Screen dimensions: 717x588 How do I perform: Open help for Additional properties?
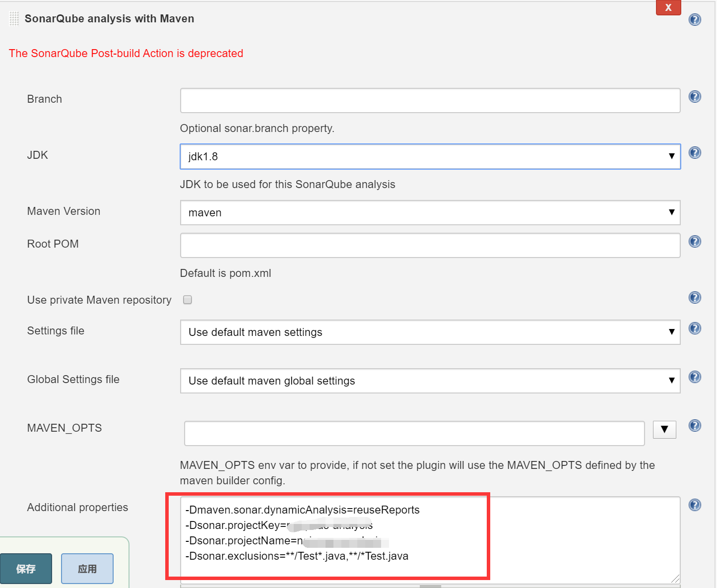(695, 505)
